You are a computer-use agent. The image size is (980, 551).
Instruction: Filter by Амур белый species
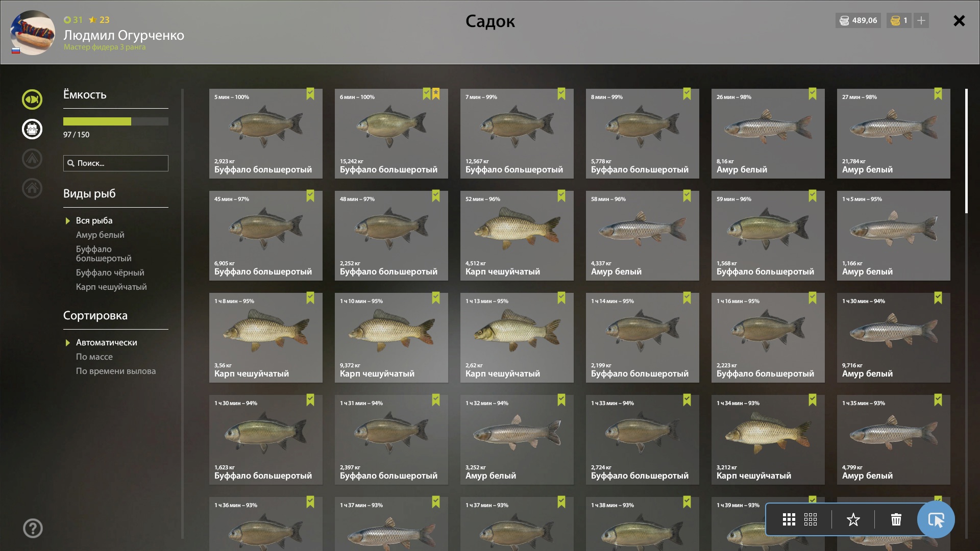[100, 235]
